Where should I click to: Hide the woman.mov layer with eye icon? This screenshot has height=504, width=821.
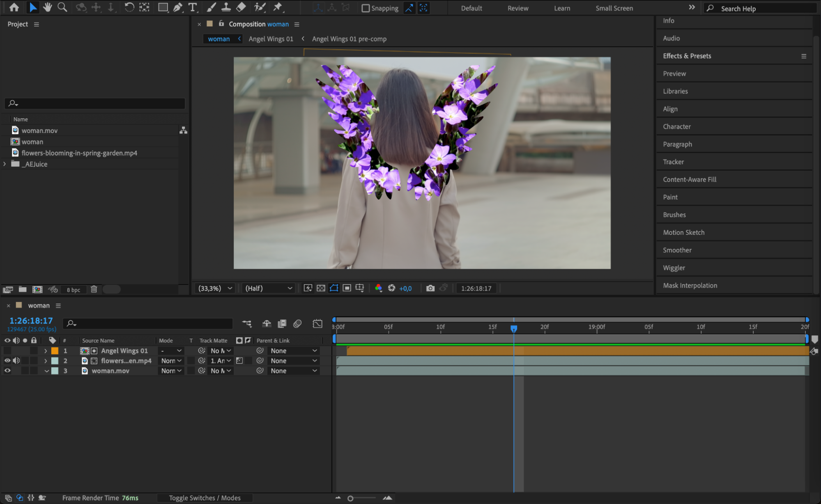tap(7, 371)
